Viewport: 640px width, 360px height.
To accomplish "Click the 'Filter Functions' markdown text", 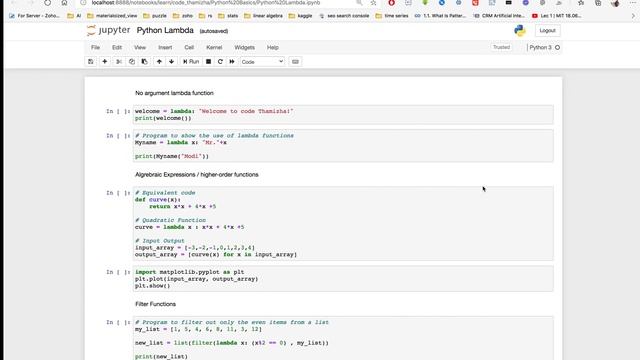I will click(x=156, y=304).
